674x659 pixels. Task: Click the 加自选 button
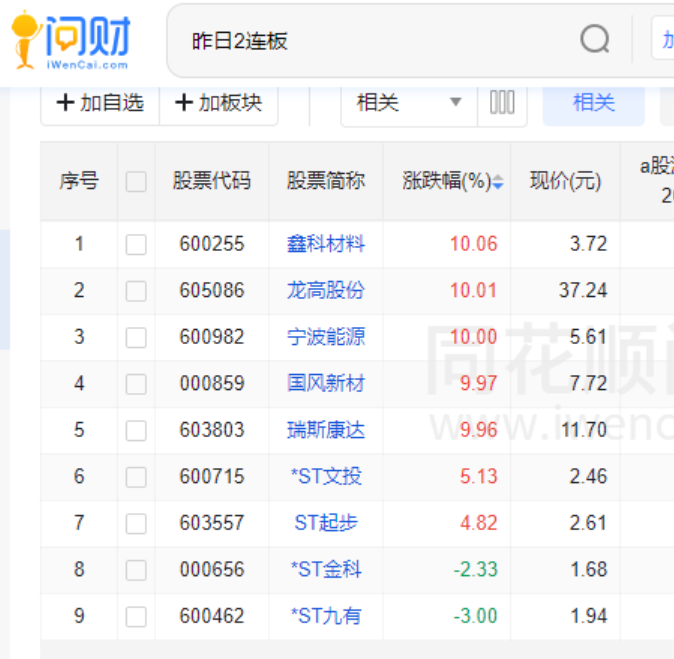point(100,103)
